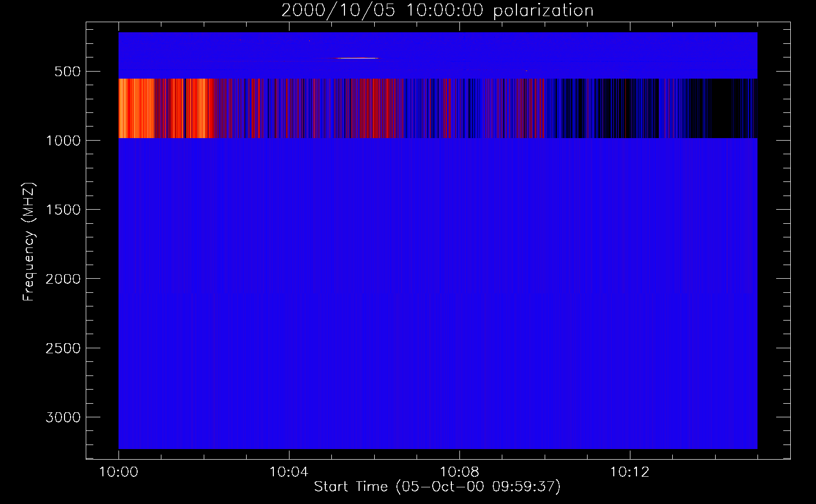The height and width of the screenshot is (504, 816).
Task: Click the 10:08 time tick label
Action: (x=459, y=472)
